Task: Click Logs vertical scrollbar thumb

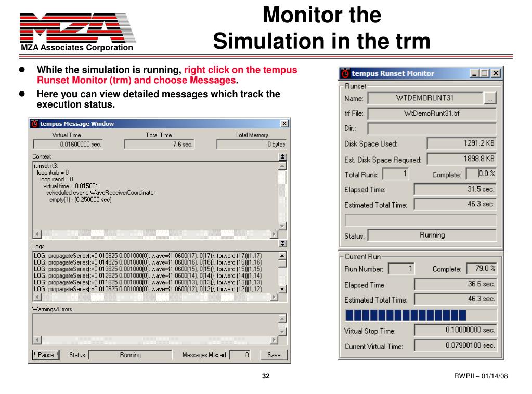Action: coord(282,264)
